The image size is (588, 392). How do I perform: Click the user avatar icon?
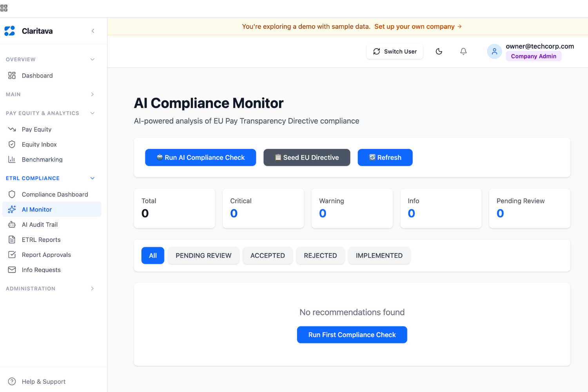(494, 51)
